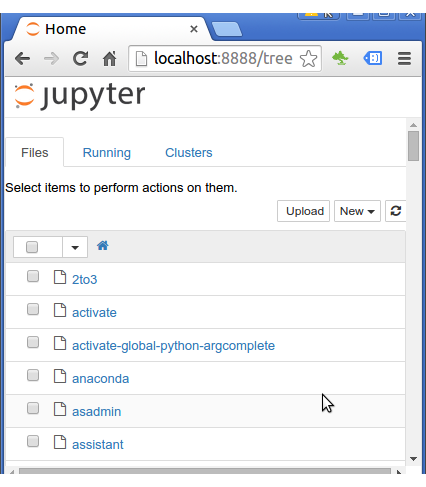Click the file icon beside 2to3
The image size is (426, 487).
click(60, 277)
